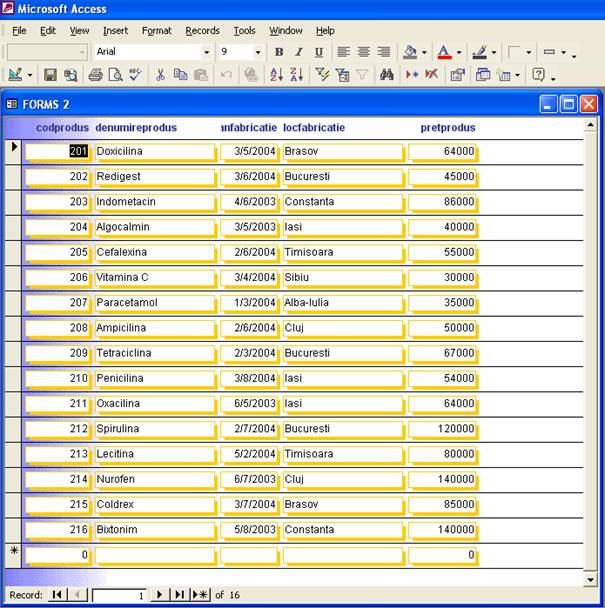
Task: Click the Fill/Back Color paint bucket
Action: point(409,52)
